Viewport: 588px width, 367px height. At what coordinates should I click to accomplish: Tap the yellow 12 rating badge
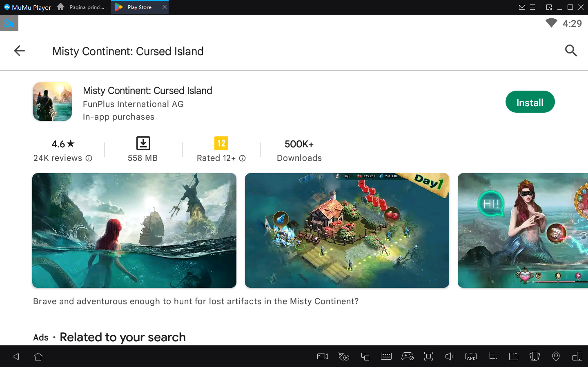pos(221,143)
